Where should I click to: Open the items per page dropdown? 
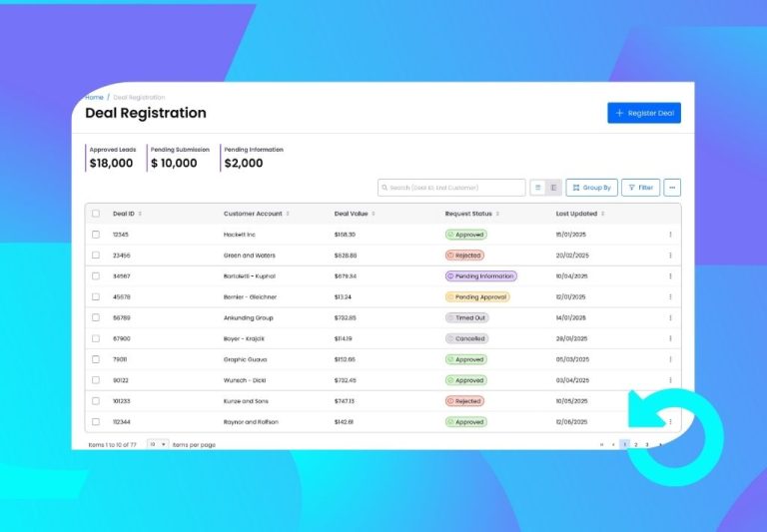pos(158,444)
